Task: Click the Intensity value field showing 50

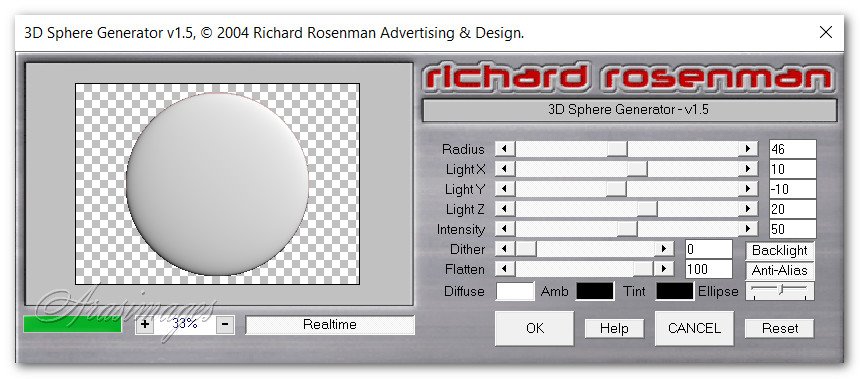Action: coord(793,229)
